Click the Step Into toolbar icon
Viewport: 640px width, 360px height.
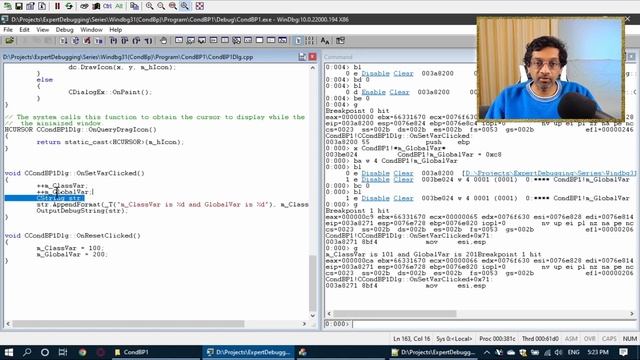(113, 40)
